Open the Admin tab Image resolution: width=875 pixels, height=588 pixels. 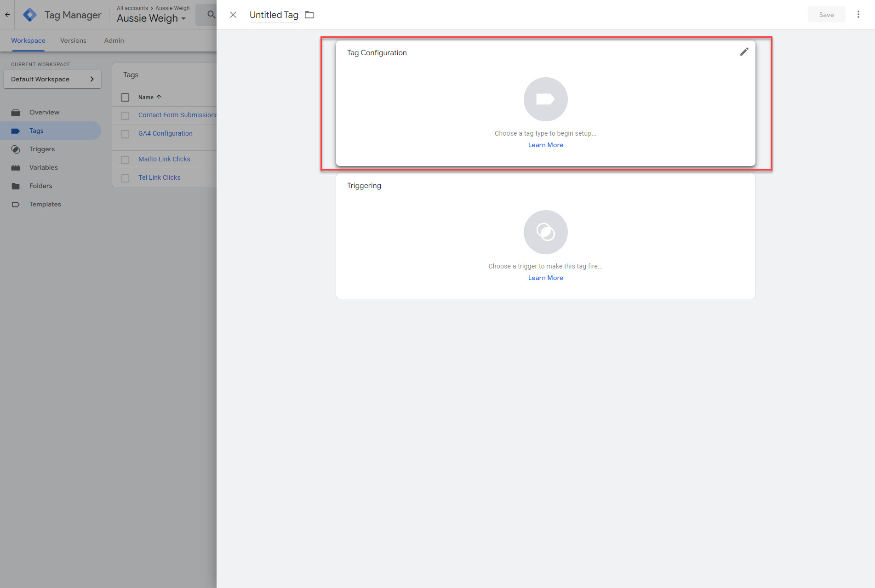[x=114, y=40]
